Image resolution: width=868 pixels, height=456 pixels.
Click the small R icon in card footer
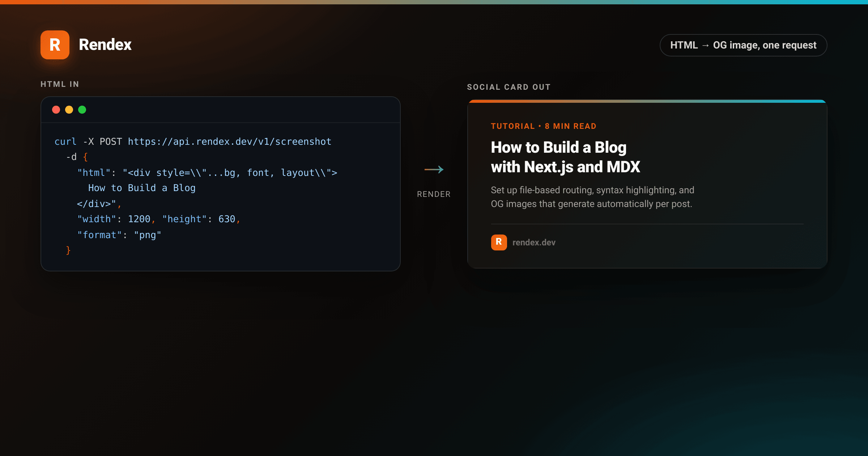click(x=499, y=242)
